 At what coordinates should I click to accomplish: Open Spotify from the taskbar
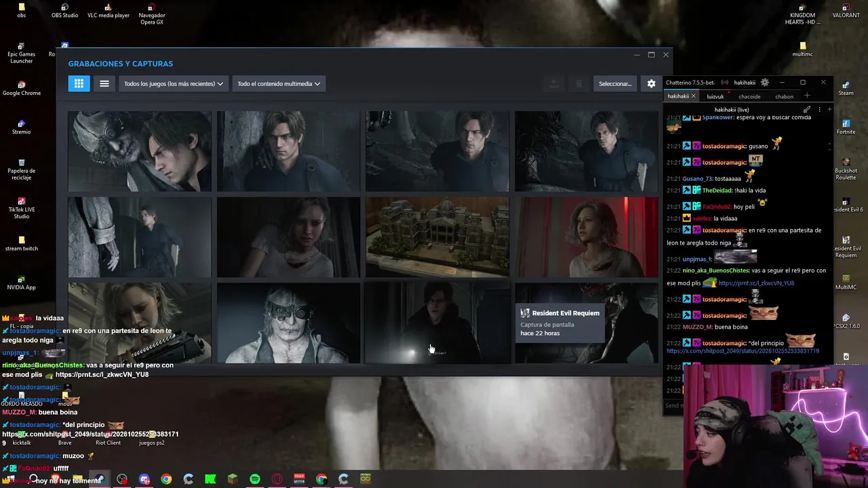(x=255, y=479)
